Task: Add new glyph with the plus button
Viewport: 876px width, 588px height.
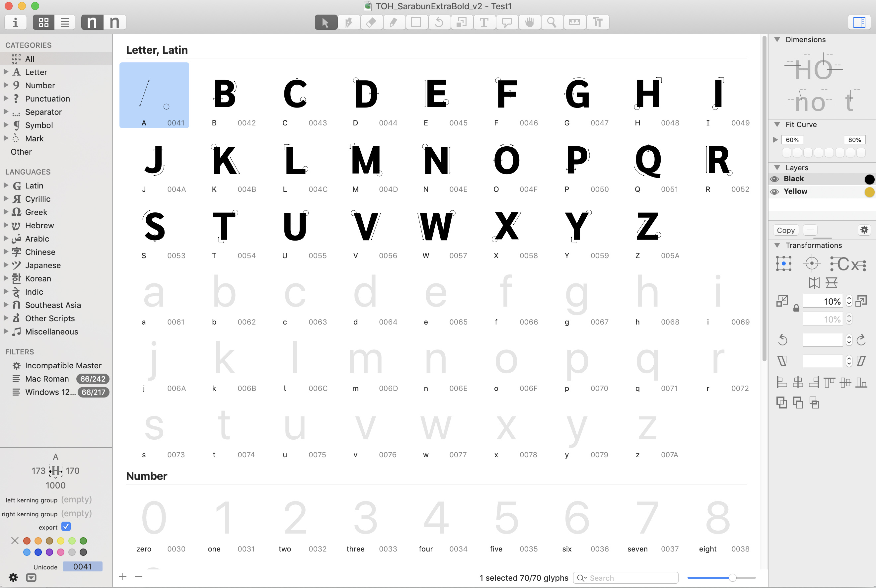Action: pos(123,577)
